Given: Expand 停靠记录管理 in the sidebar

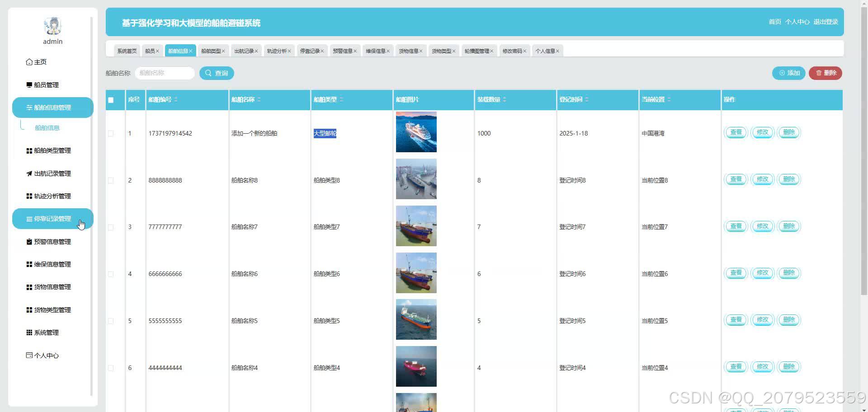Looking at the screenshot, I should pos(53,219).
